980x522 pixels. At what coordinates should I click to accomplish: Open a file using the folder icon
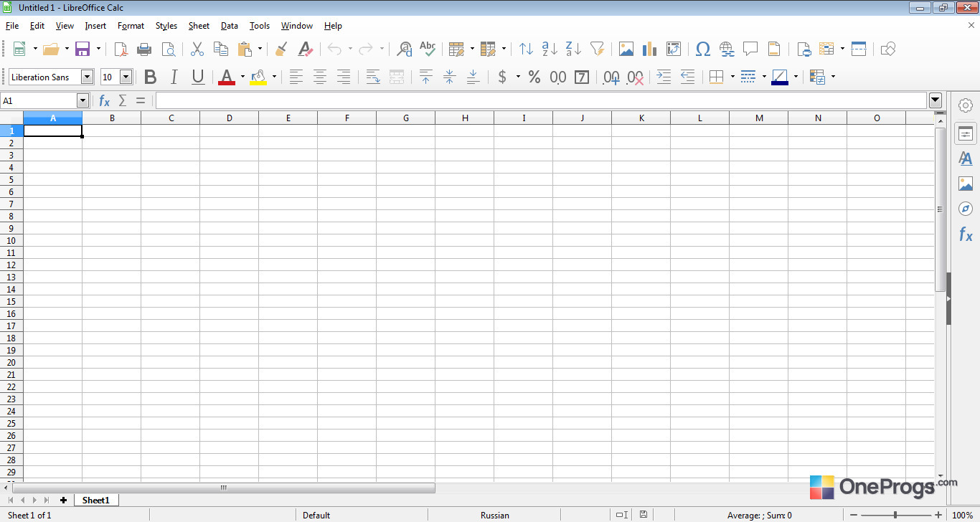click(50, 49)
